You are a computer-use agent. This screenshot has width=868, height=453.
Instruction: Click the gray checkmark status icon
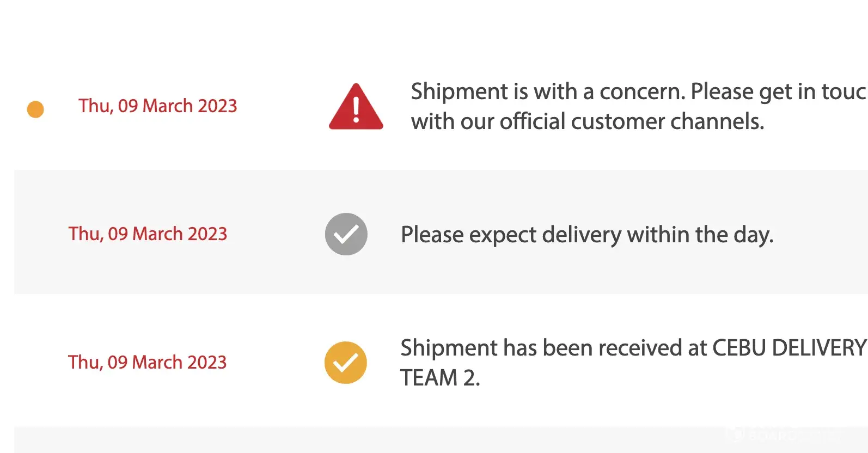click(346, 234)
